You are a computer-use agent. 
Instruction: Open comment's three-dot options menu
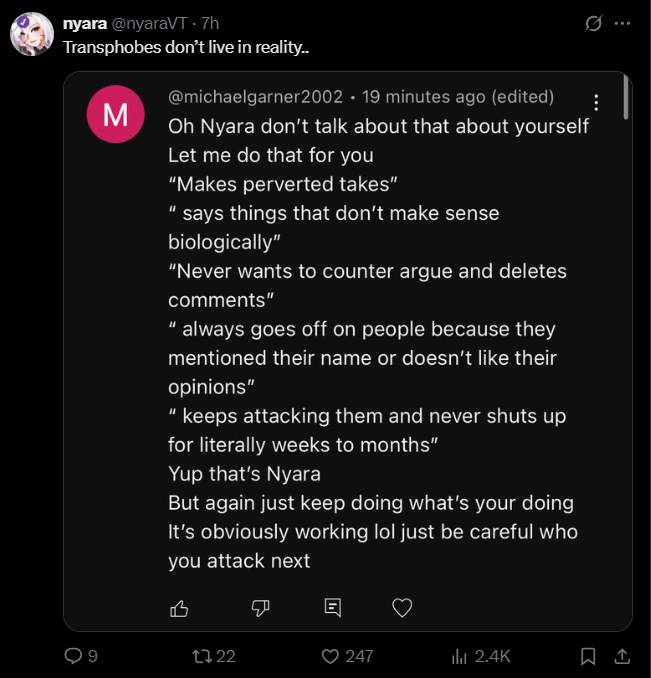click(596, 102)
